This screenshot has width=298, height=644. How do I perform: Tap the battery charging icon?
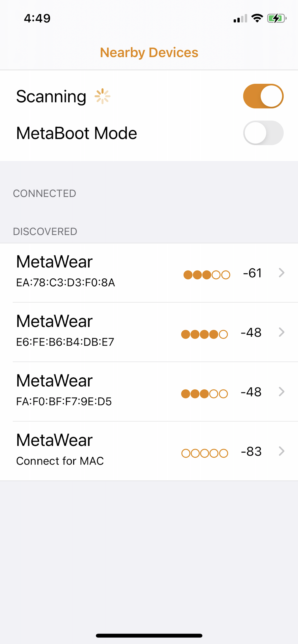277,18
